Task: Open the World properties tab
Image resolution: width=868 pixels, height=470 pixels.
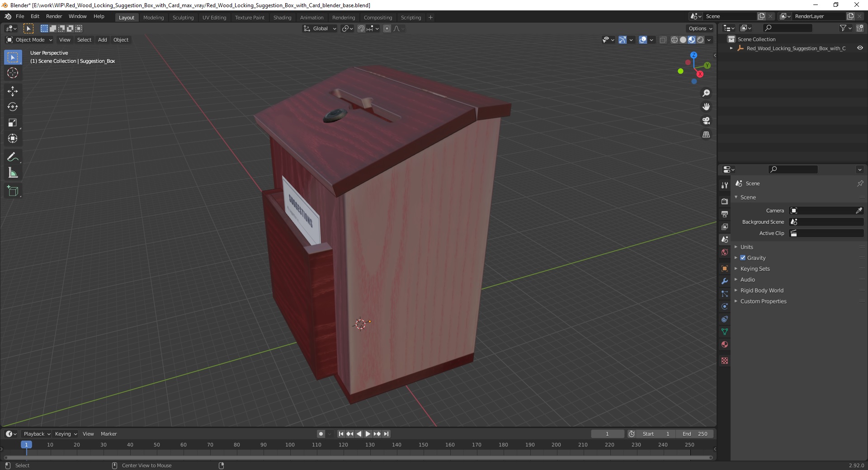Action: (x=725, y=252)
